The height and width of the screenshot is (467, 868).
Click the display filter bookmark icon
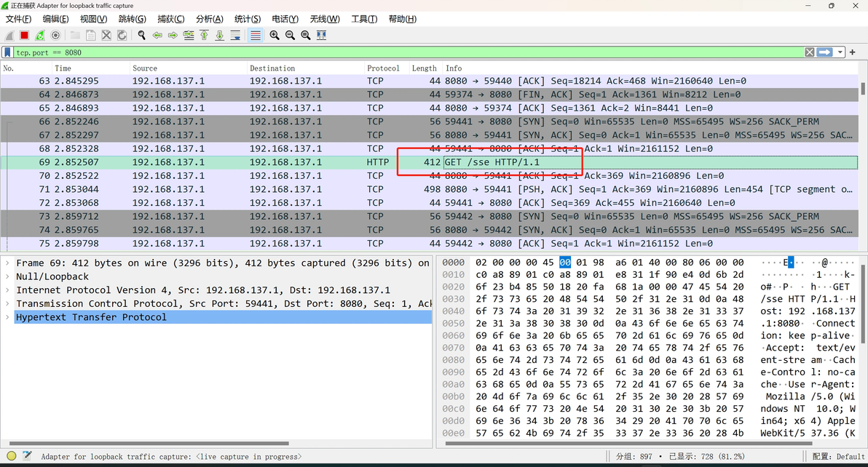(7, 52)
